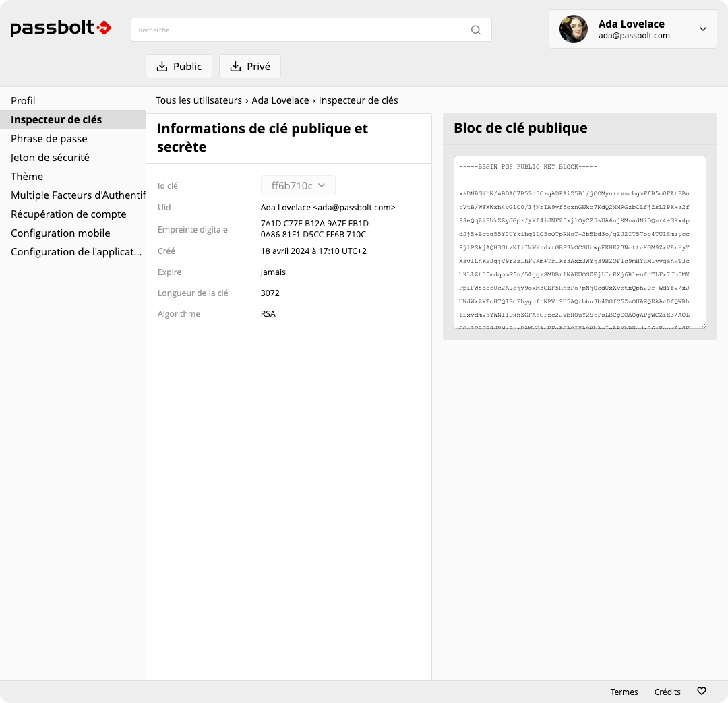Open Multiple Facteurs d'Authentification menu
The image size is (728, 703).
(x=78, y=195)
